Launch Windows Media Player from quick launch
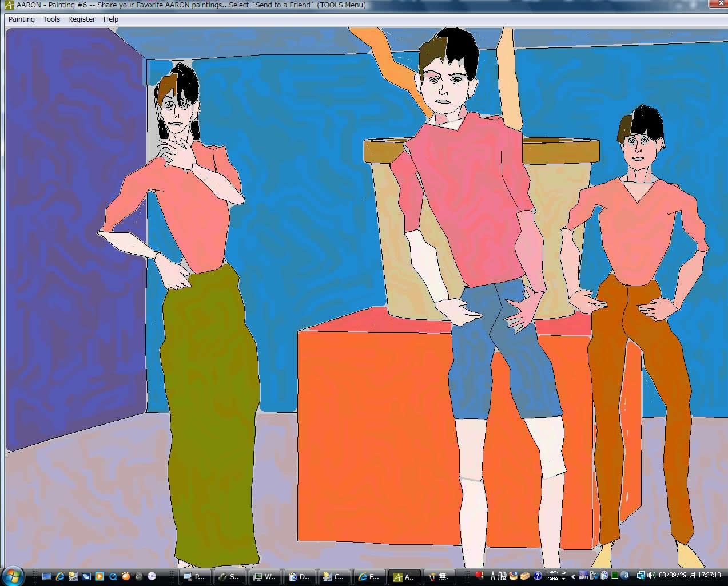Screen dimensions: 728x586 (100, 576)
